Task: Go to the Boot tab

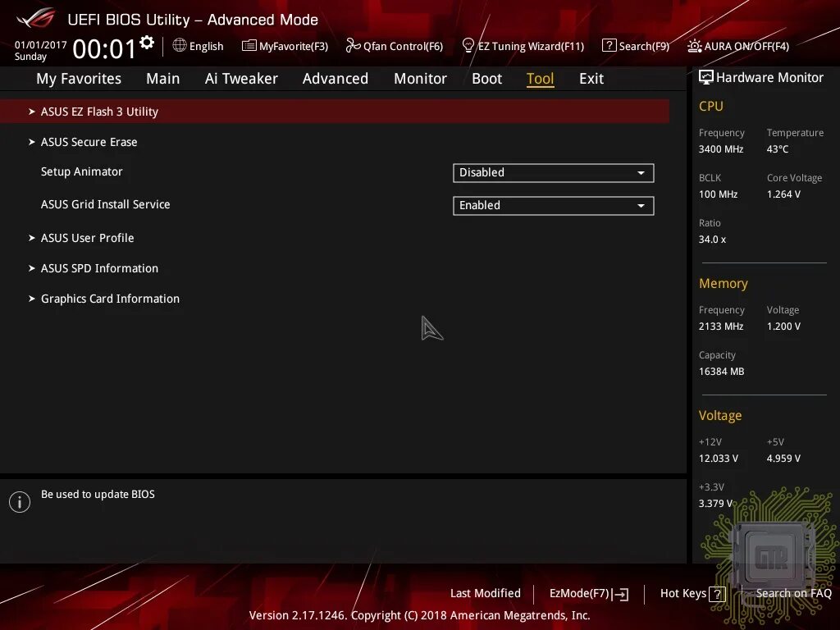Action: tap(487, 79)
